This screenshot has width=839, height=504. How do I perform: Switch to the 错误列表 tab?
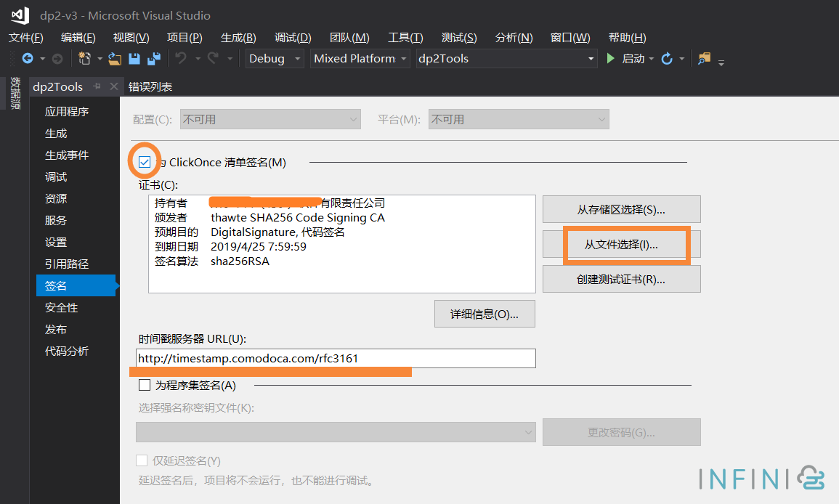tap(152, 86)
